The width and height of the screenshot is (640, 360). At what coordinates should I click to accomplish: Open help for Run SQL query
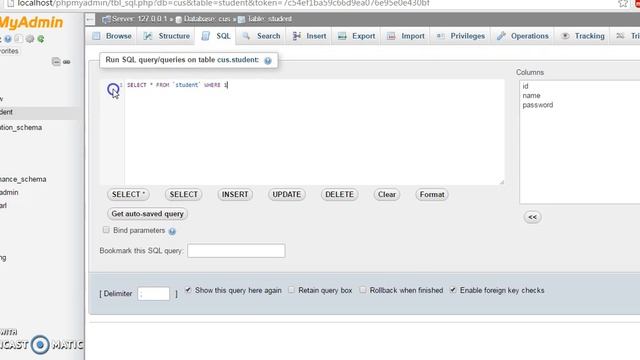point(268,60)
